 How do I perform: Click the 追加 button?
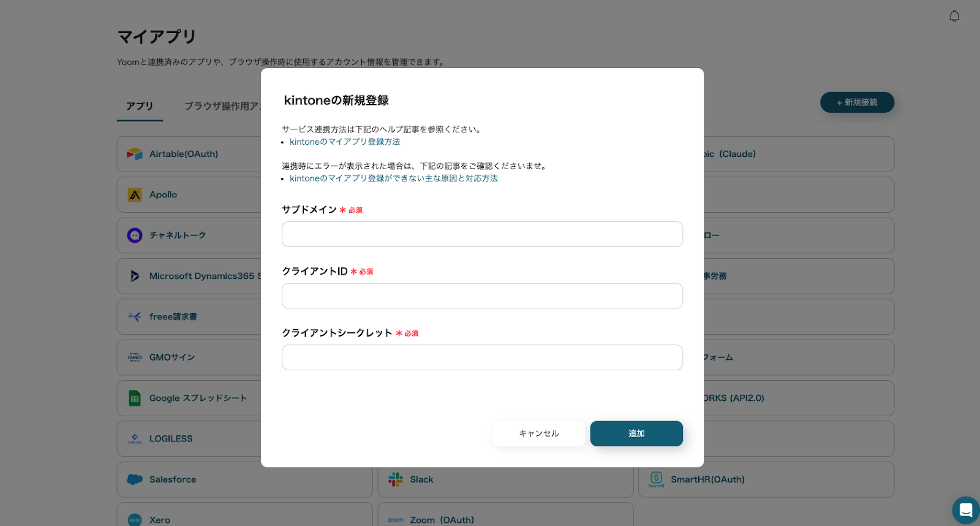[x=636, y=433]
